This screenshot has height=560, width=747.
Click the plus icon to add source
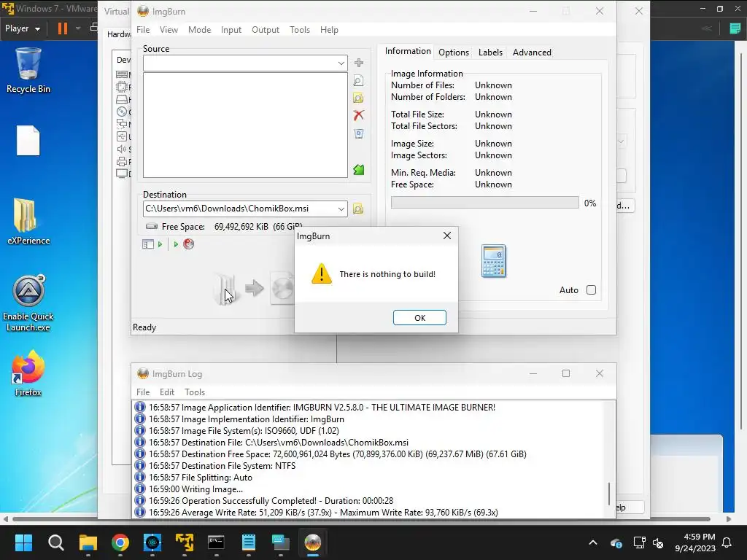359,63
